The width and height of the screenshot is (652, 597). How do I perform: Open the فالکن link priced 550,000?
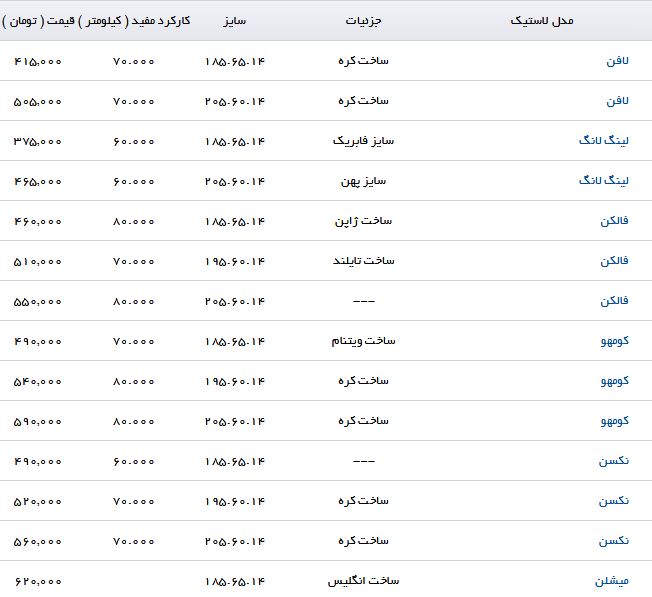coord(614,301)
